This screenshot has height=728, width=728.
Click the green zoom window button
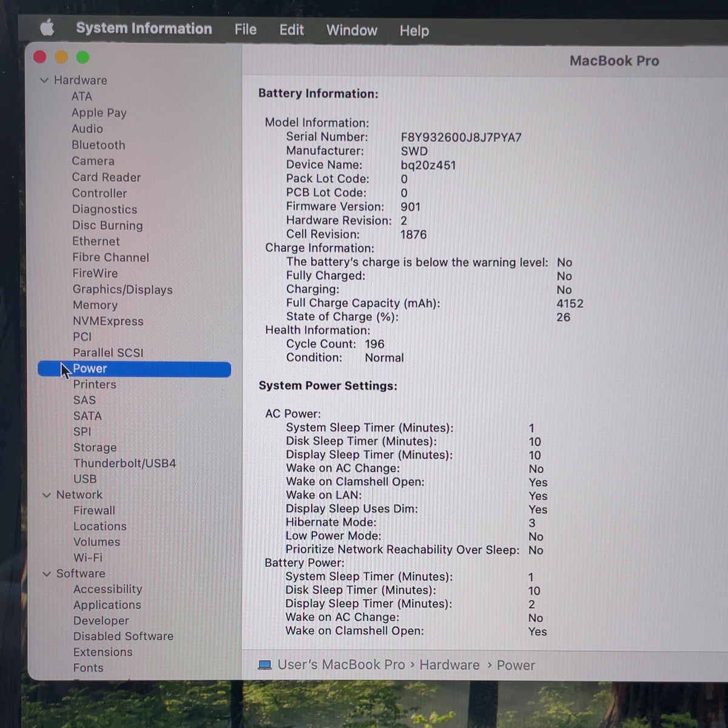[83, 57]
